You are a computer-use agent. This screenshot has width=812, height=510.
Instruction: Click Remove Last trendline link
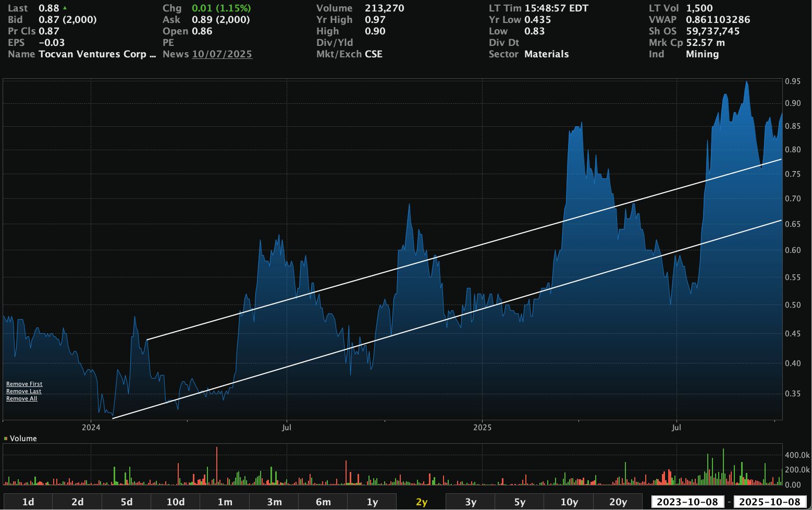(23, 391)
